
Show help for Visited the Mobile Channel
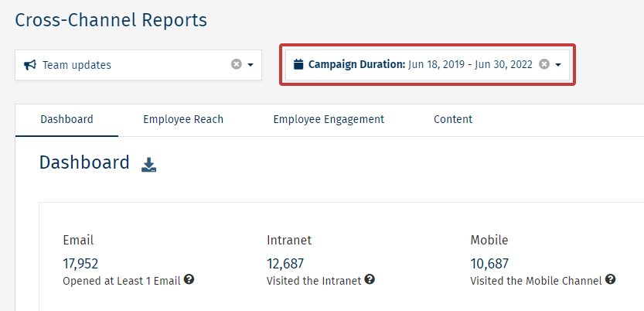pyautogui.click(x=610, y=280)
